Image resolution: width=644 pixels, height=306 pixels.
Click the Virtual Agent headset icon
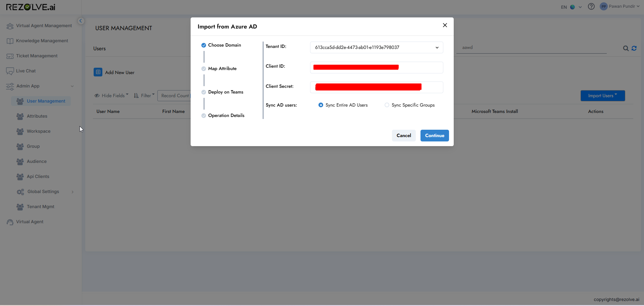point(10,222)
